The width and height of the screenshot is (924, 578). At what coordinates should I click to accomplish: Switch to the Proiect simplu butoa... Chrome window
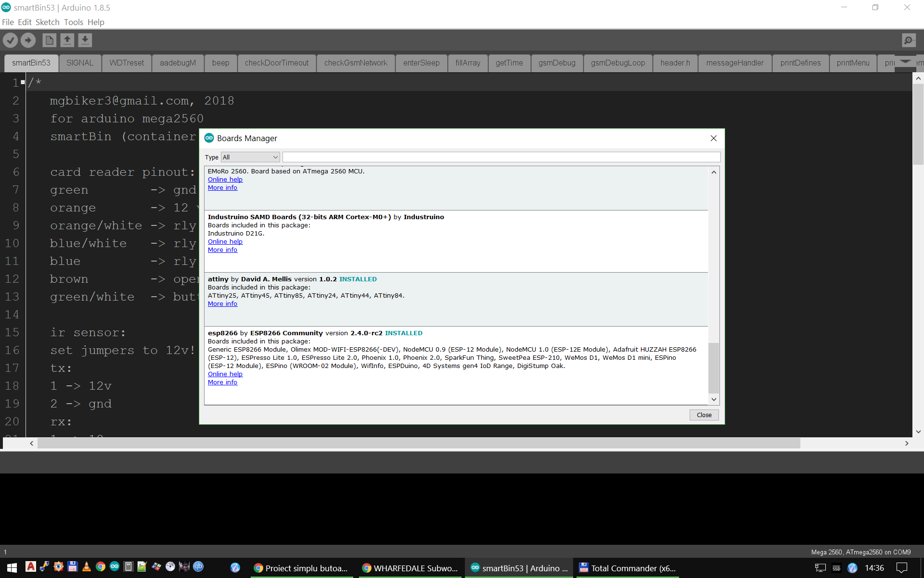coord(302,568)
